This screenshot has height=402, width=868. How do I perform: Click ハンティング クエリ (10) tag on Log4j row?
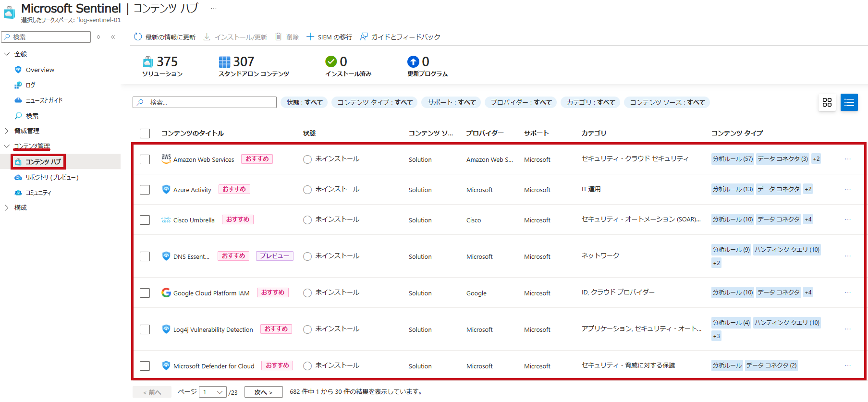[787, 323]
